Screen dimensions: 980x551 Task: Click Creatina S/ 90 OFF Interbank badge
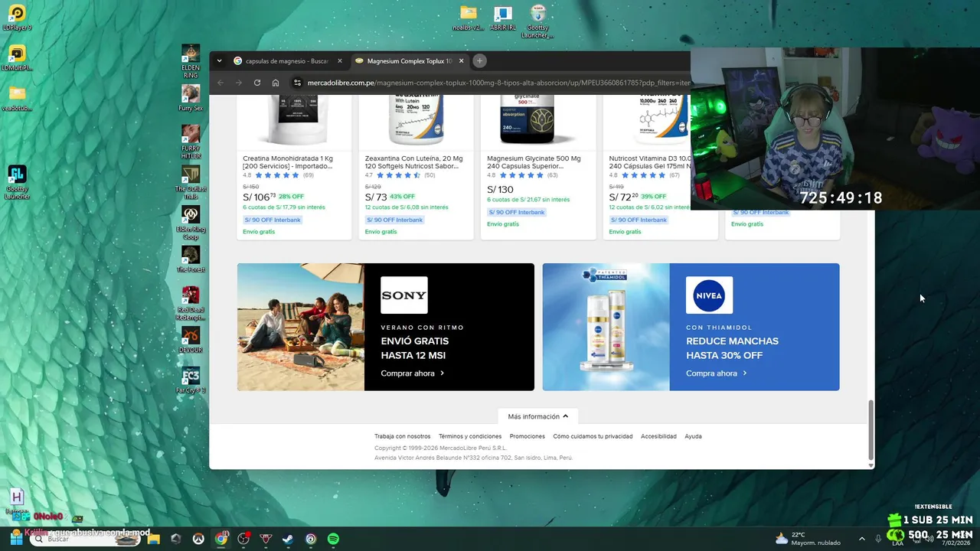(x=273, y=220)
